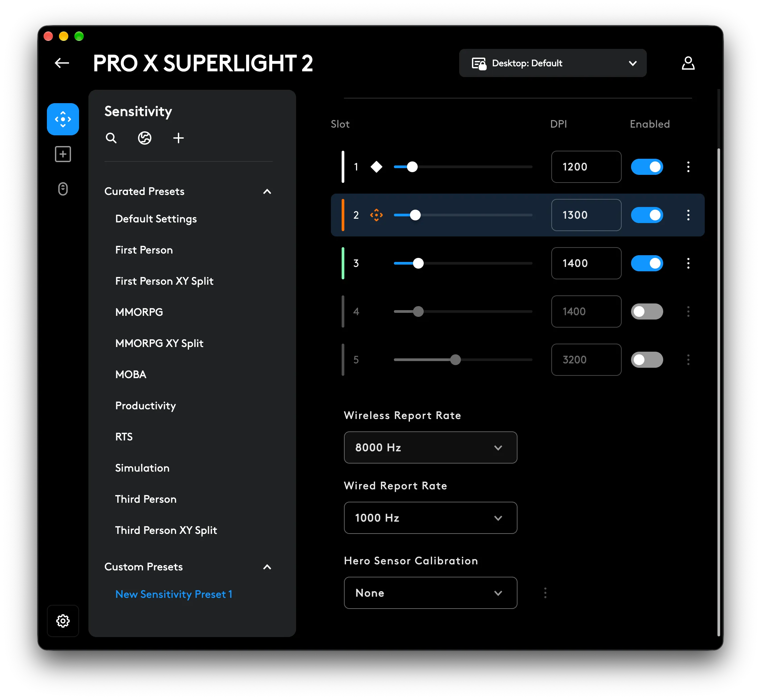
Task: Open slot 2 more options menu
Action: [688, 215]
